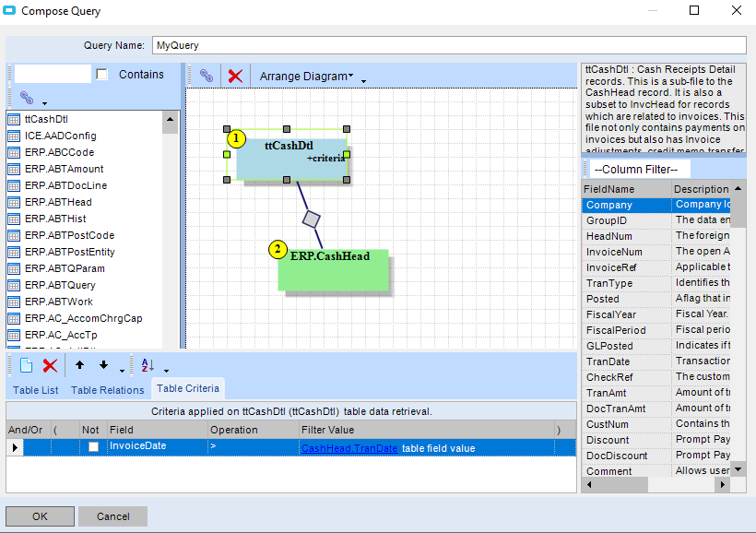Select ERP.ABTDocLine in the table list
756x533 pixels.
[x=66, y=185]
